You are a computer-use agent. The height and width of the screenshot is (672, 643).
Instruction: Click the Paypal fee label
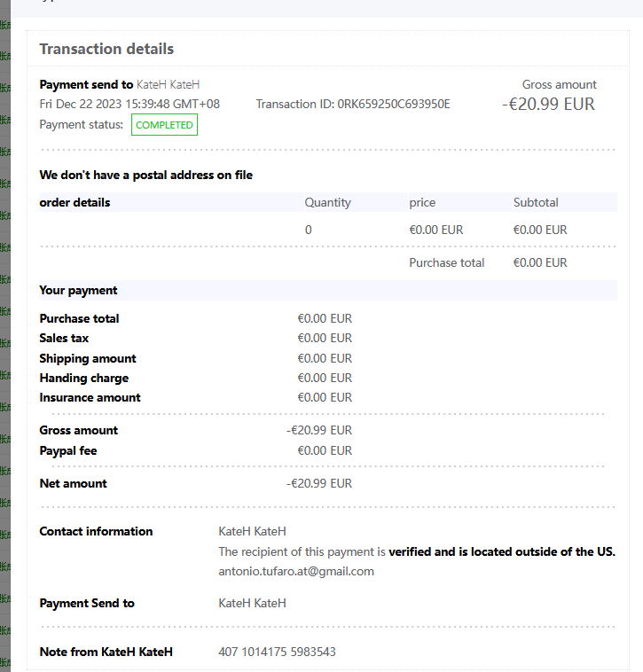[68, 450]
